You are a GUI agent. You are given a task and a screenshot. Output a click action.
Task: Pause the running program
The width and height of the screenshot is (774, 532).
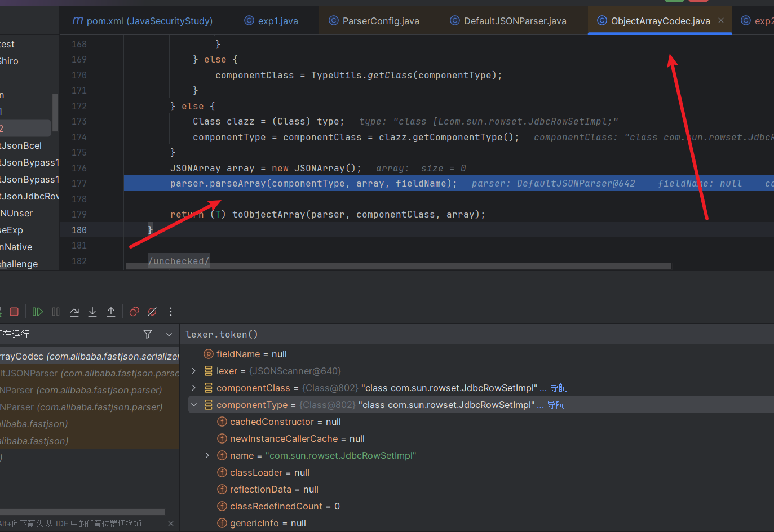point(56,312)
